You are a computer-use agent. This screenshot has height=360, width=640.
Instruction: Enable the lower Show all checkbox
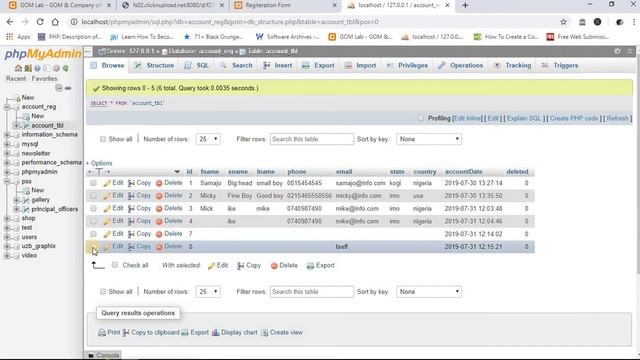pyautogui.click(x=103, y=292)
